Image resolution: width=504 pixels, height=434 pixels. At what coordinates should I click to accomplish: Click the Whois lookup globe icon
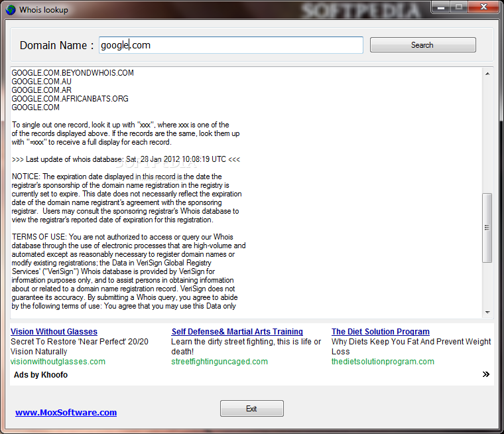pos(11,10)
